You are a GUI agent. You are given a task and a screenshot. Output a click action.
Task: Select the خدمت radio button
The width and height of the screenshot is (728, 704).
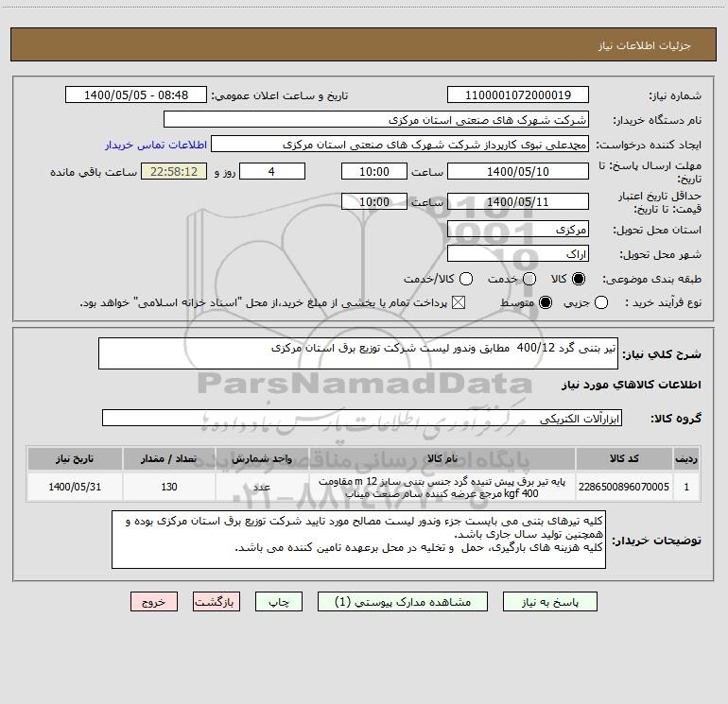click(x=529, y=279)
